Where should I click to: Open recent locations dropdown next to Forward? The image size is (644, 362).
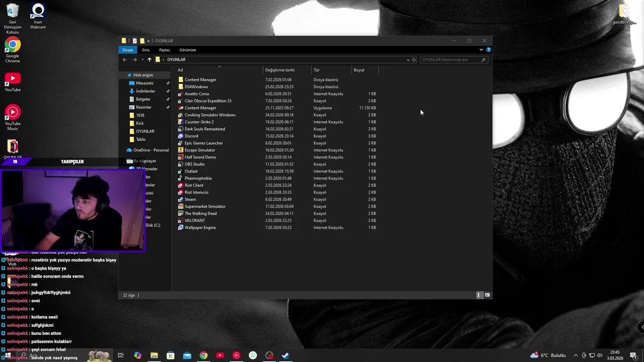[x=142, y=60]
